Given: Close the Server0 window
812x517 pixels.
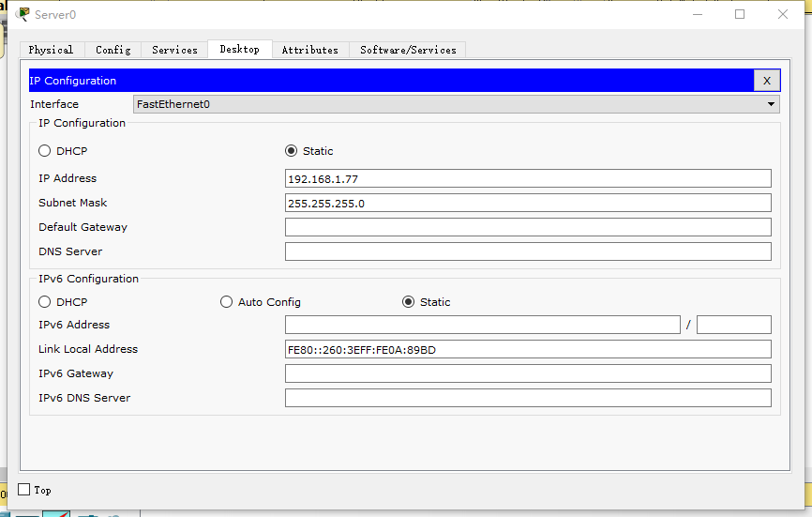Looking at the screenshot, I should point(783,14).
